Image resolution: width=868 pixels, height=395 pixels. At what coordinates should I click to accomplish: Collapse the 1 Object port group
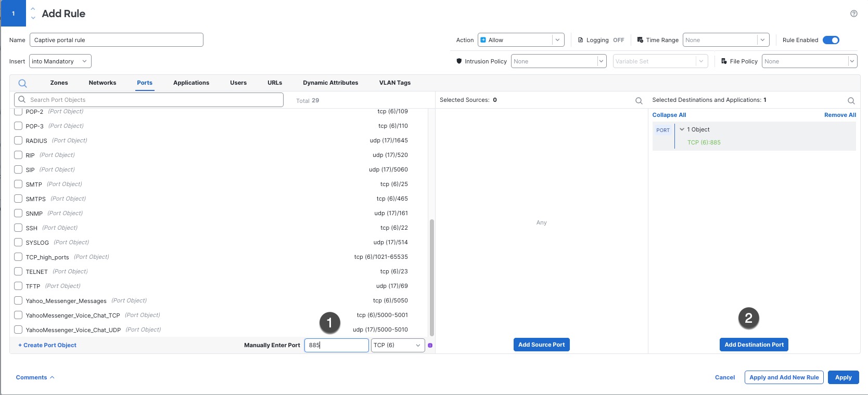(682, 129)
